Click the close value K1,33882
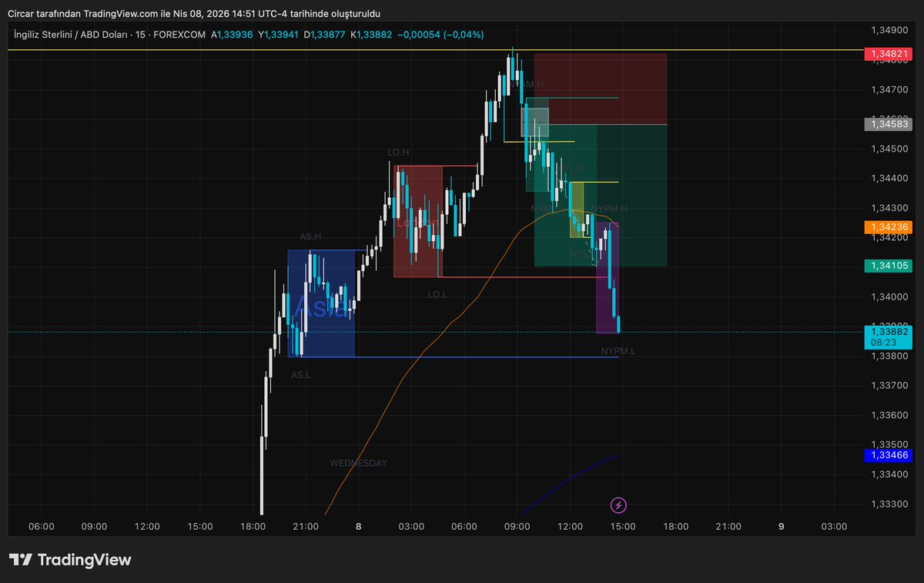This screenshot has height=583, width=924. pos(371,35)
